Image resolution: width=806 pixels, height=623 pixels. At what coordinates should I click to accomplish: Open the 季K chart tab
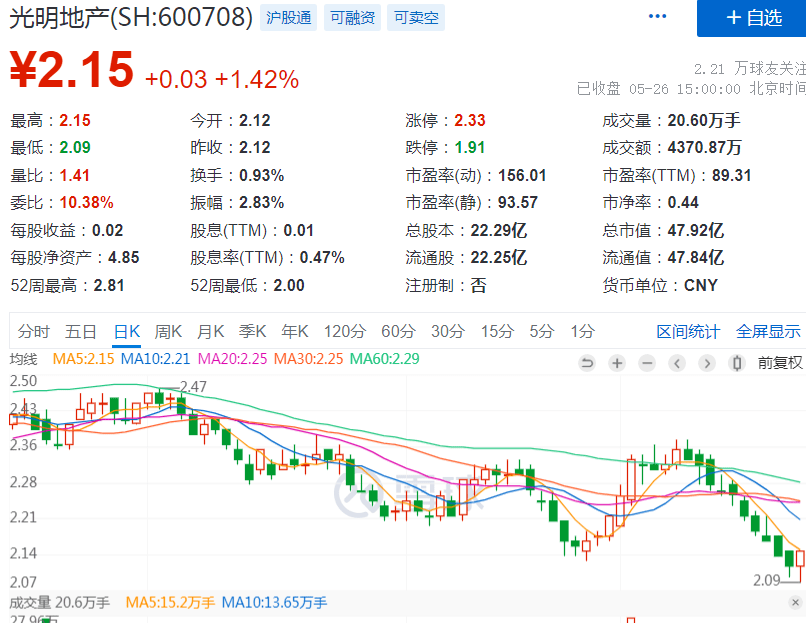point(252,332)
